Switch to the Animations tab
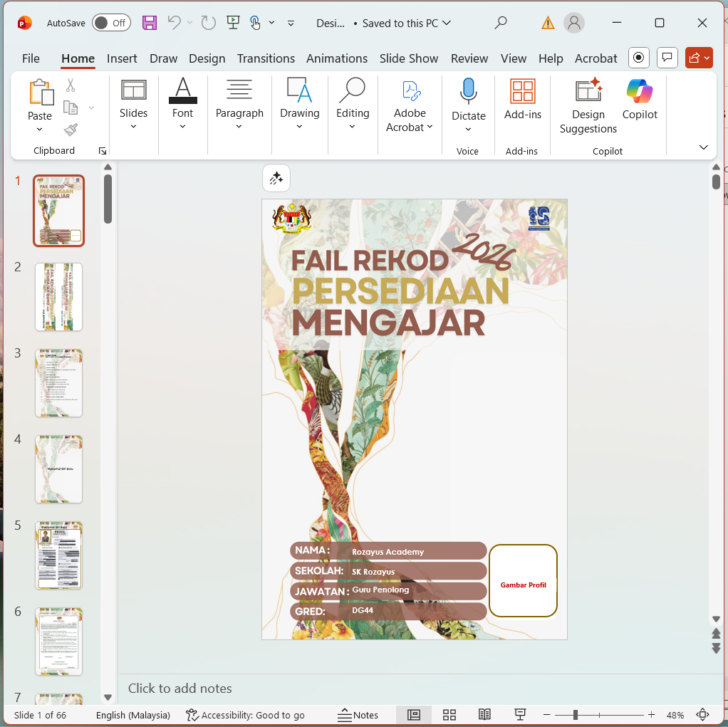The image size is (728, 727). click(x=337, y=58)
